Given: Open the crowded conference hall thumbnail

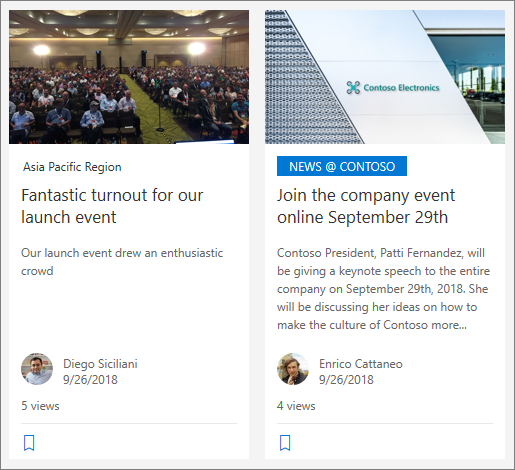Looking at the screenshot, I should [129, 77].
